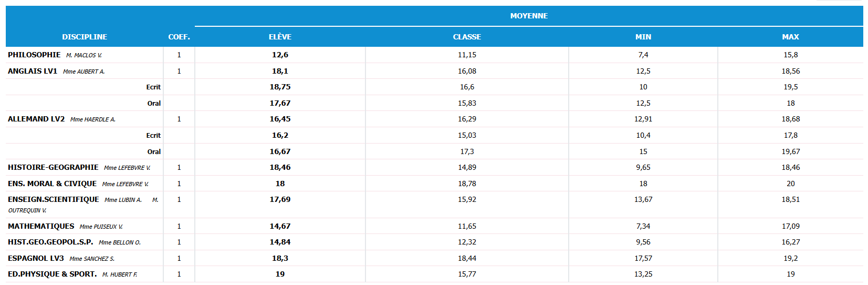868x285 pixels.
Task: Click the COEF. column header
Action: point(179,37)
